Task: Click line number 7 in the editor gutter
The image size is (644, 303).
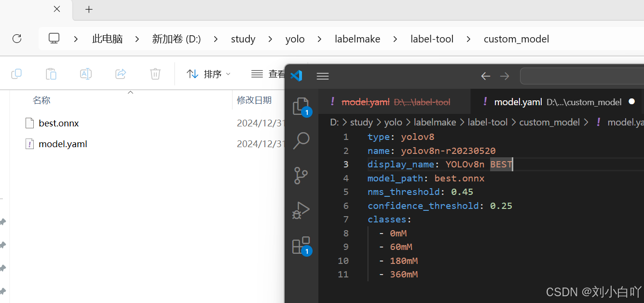Action: 345,220
